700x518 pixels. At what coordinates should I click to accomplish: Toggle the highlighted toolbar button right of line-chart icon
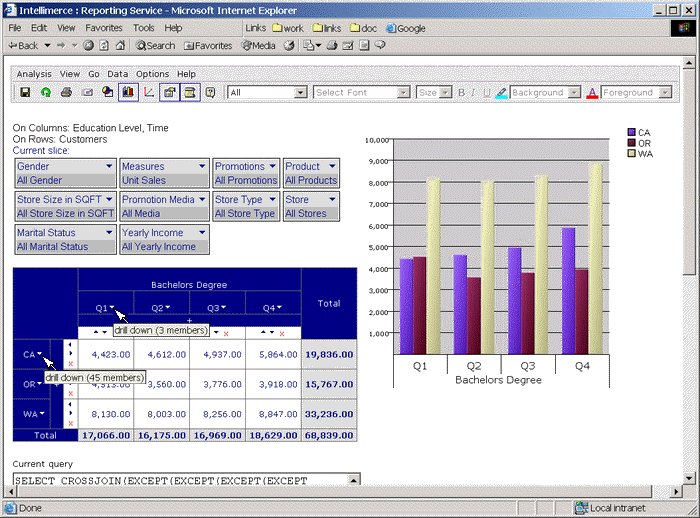coord(169,92)
